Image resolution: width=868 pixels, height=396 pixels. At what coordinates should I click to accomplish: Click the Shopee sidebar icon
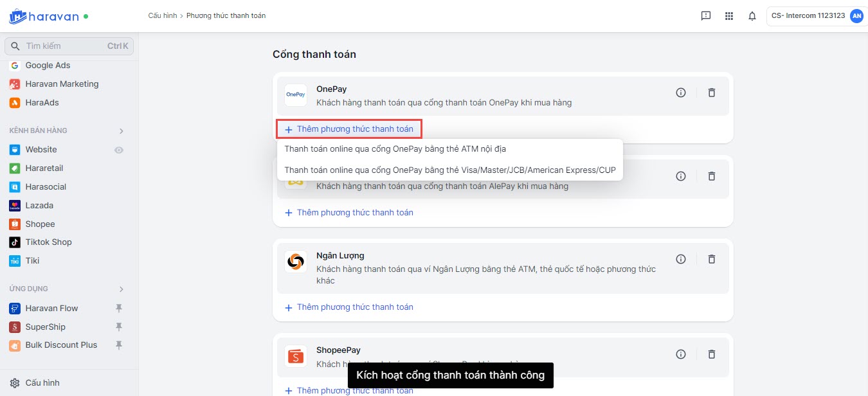coord(15,224)
